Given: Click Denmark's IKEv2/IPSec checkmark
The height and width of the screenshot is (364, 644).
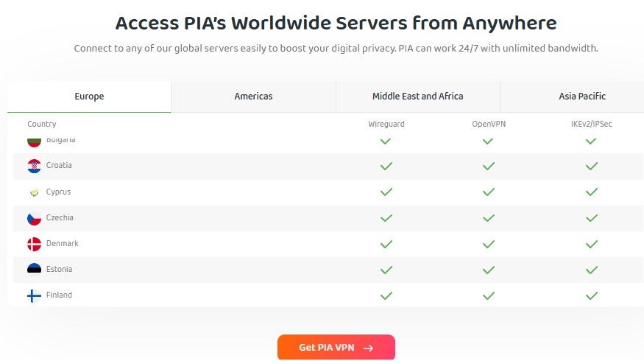Looking at the screenshot, I should pos(592,245).
